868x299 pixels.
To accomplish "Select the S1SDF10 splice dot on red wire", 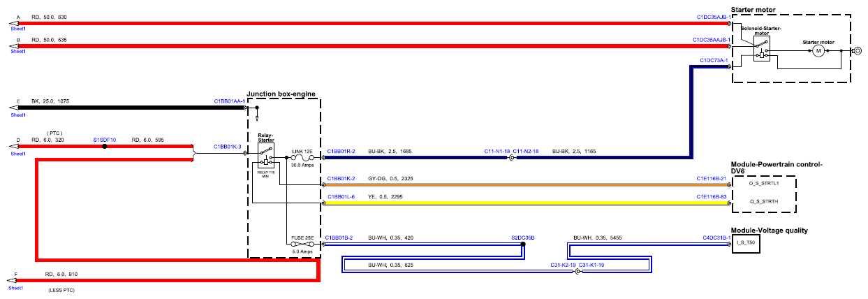I will click(x=104, y=147).
